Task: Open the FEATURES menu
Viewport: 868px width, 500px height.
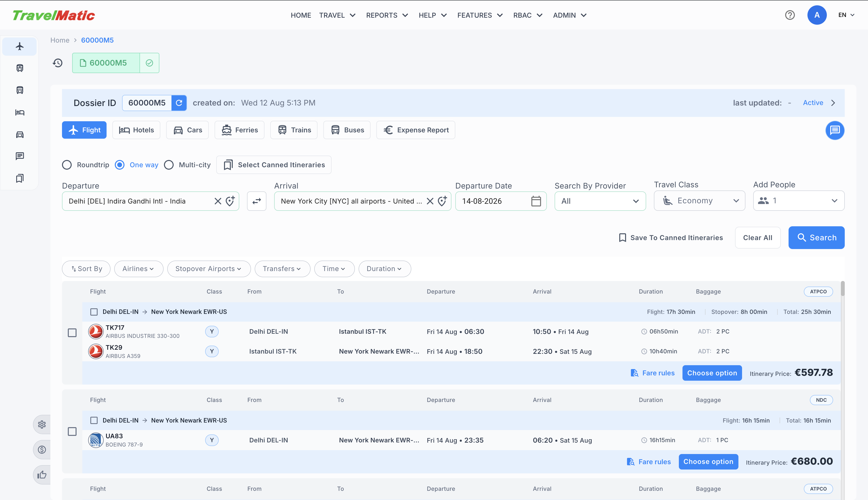Action: click(x=480, y=15)
